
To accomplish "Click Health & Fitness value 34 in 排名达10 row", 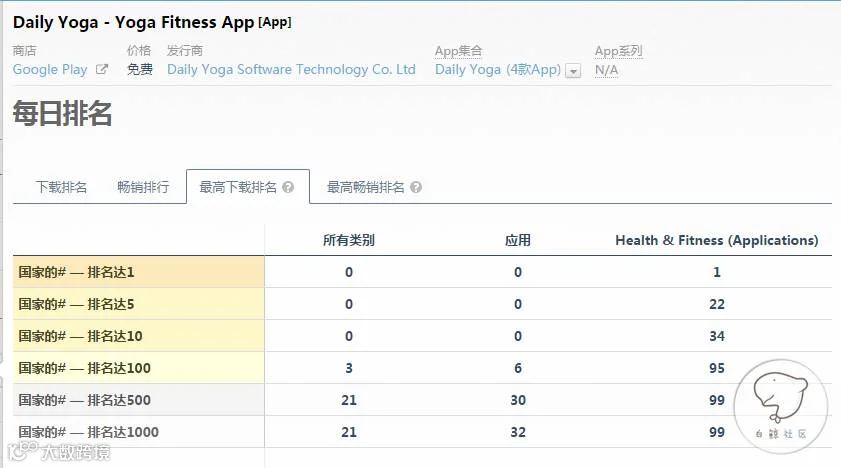I will [x=717, y=337].
